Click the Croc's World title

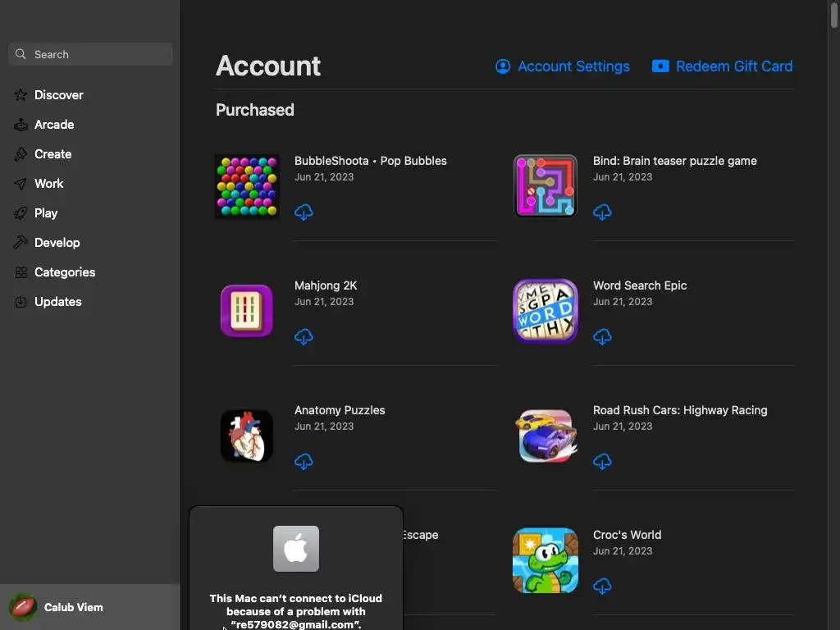coord(627,535)
